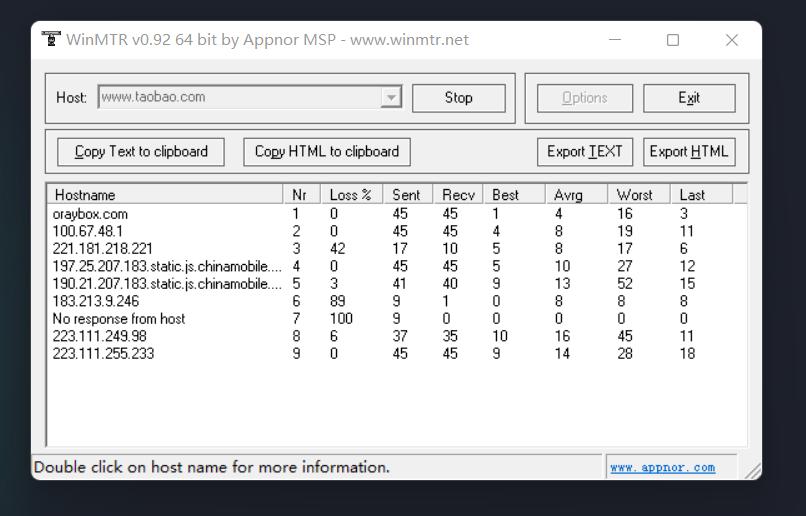
Task: Copy HTML to clipboard
Action: pyautogui.click(x=327, y=152)
